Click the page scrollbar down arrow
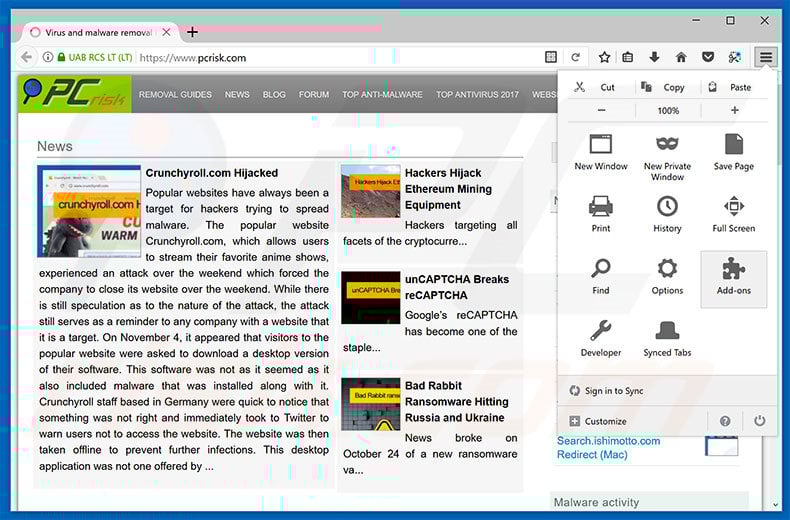Viewport: 790px width, 520px height. click(774, 504)
